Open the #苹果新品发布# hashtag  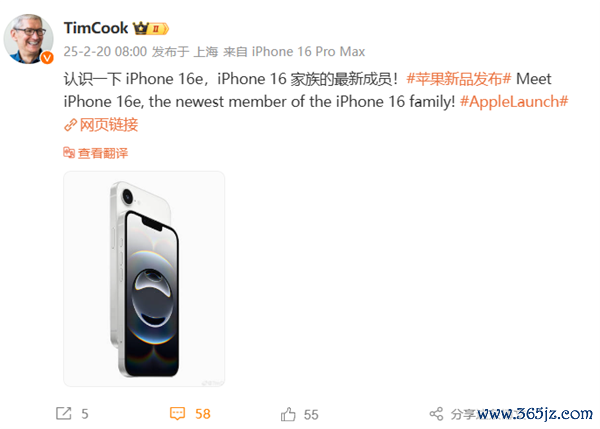point(459,79)
